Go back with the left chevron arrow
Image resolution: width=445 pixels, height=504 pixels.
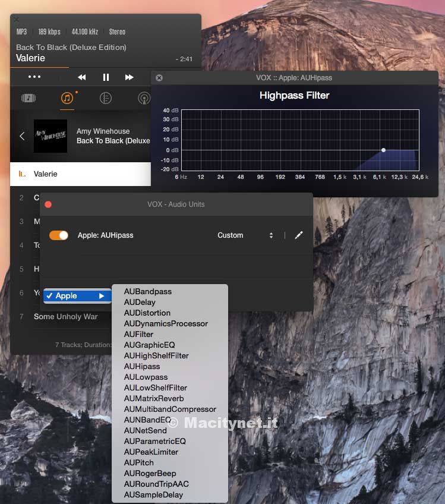[x=22, y=136]
